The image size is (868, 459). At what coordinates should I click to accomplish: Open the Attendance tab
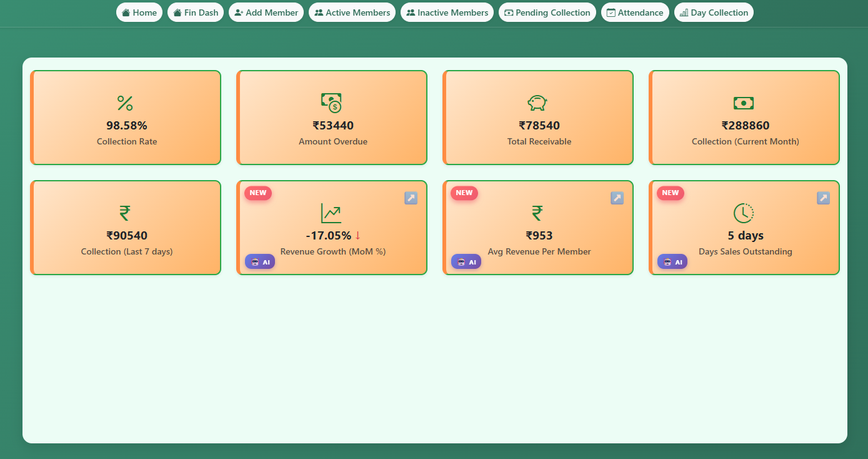click(635, 12)
